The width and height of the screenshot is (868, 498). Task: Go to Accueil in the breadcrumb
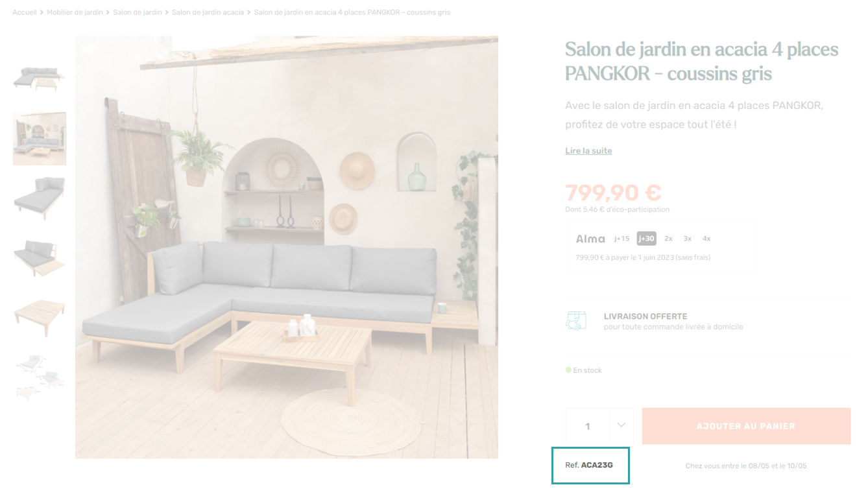click(25, 12)
